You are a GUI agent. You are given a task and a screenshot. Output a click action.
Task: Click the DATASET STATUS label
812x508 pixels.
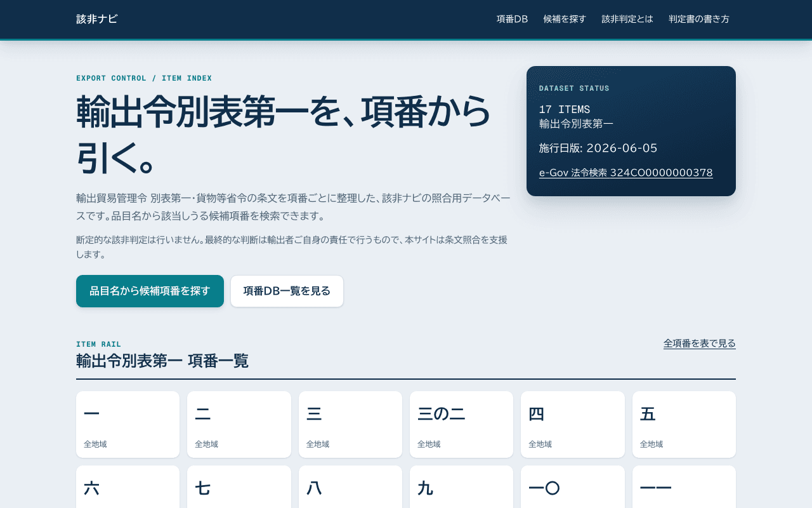pyautogui.click(x=574, y=88)
